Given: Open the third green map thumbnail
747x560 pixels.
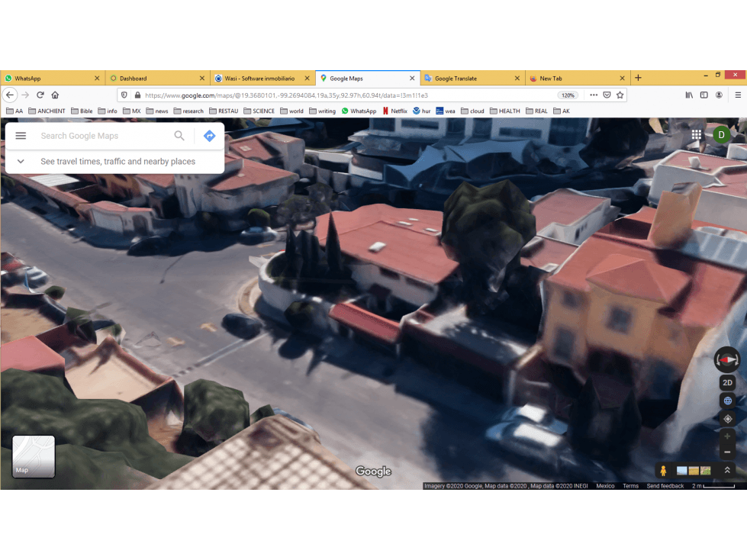Looking at the screenshot, I should pyautogui.click(x=706, y=471).
